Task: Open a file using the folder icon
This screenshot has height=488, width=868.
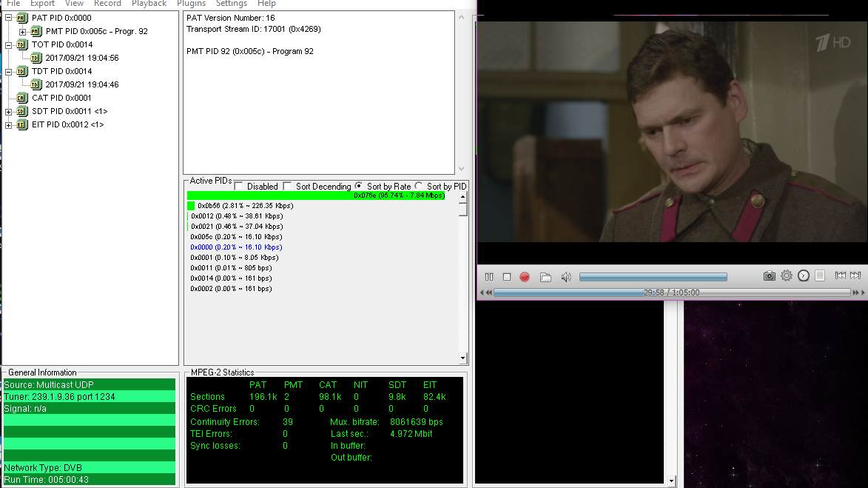Action: point(545,276)
